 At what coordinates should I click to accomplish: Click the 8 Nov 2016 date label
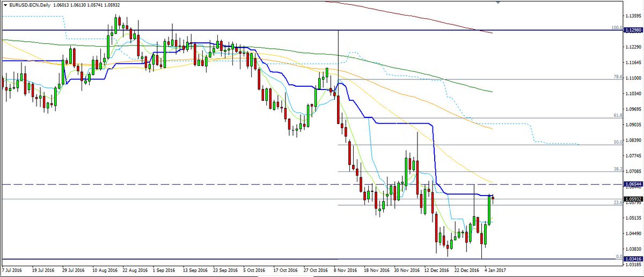tap(345, 271)
